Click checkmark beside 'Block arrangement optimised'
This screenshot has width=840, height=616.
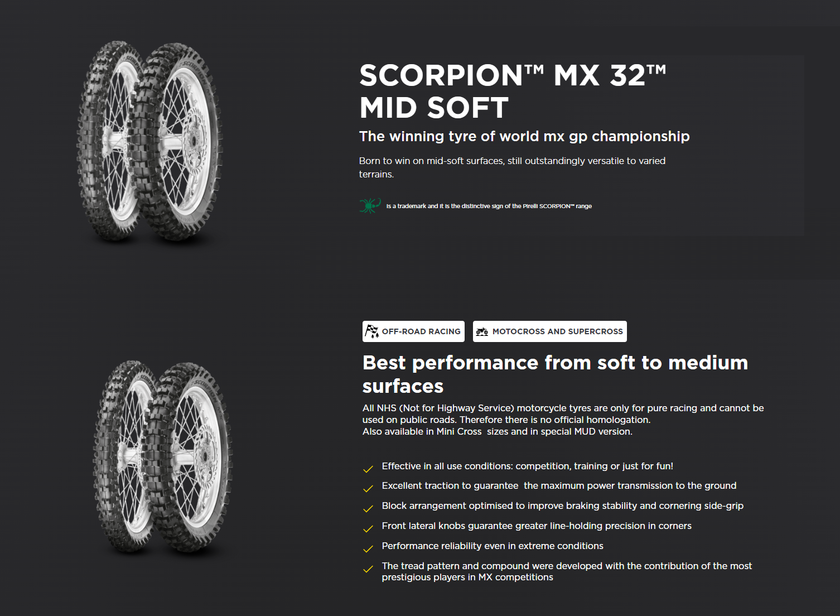pos(368,509)
